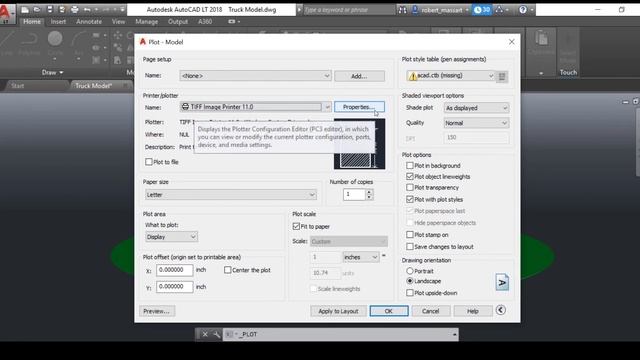Click the Save icon in the quick access toolbar

49,9
